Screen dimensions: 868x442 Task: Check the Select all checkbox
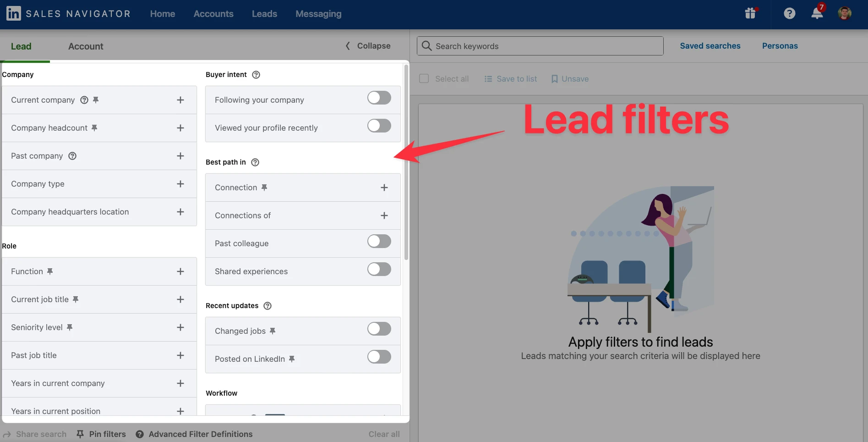[x=424, y=78]
